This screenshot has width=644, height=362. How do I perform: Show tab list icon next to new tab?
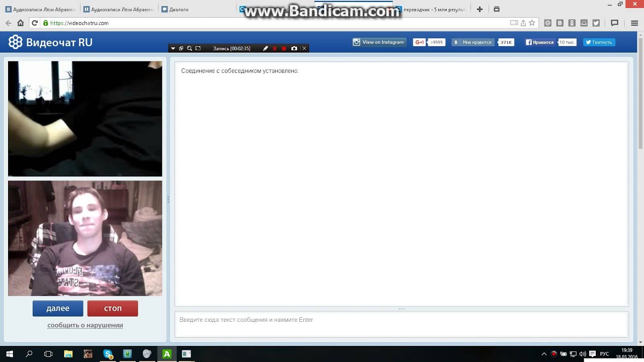(x=497, y=9)
